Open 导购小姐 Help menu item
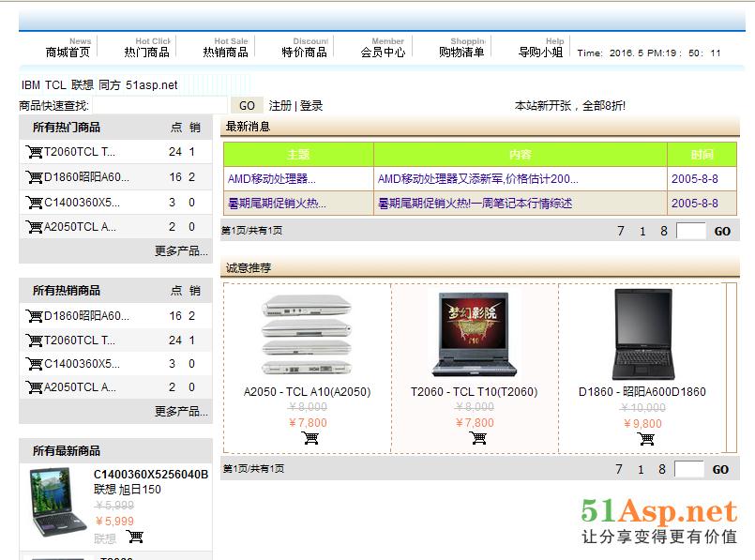Viewport: 755px width, 560px height. pos(541,48)
